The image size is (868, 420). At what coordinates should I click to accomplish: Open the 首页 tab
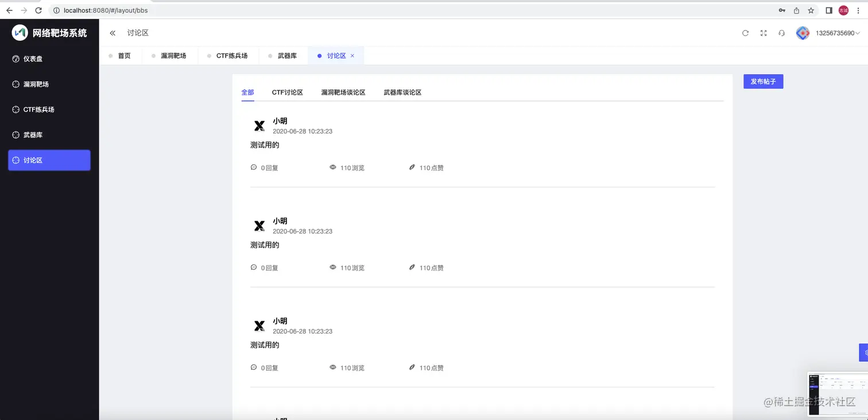[x=124, y=55]
